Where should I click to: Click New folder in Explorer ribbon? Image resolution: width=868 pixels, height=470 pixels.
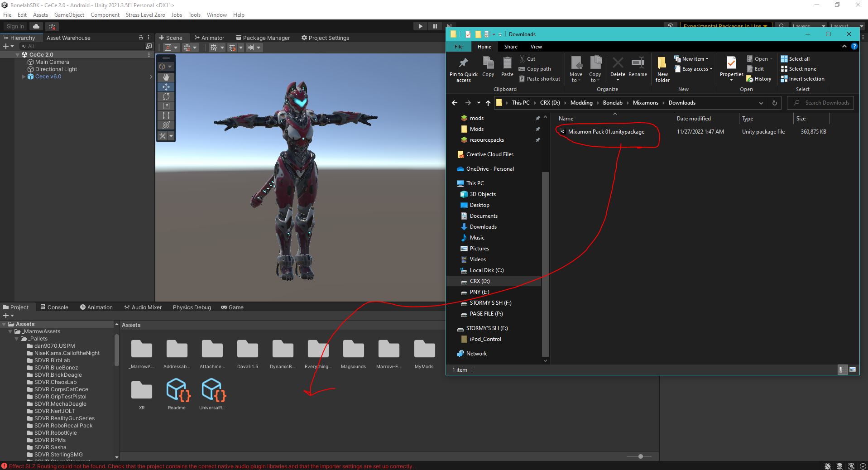point(662,69)
